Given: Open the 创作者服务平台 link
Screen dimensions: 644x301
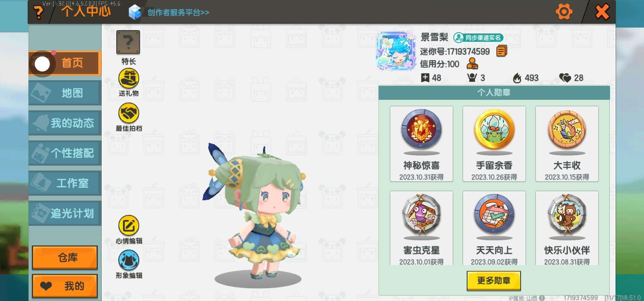Looking at the screenshot, I should (x=178, y=13).
